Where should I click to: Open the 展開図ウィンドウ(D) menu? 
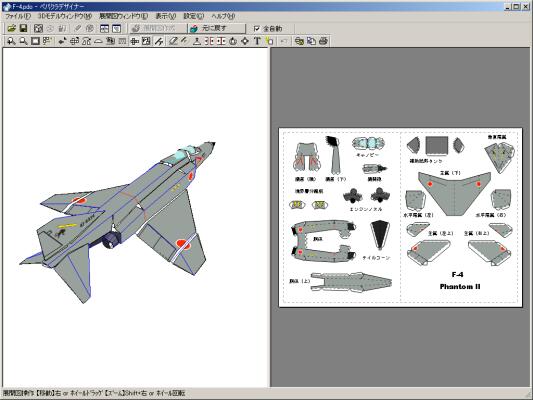pyautogui.click(x=124, y=16)
